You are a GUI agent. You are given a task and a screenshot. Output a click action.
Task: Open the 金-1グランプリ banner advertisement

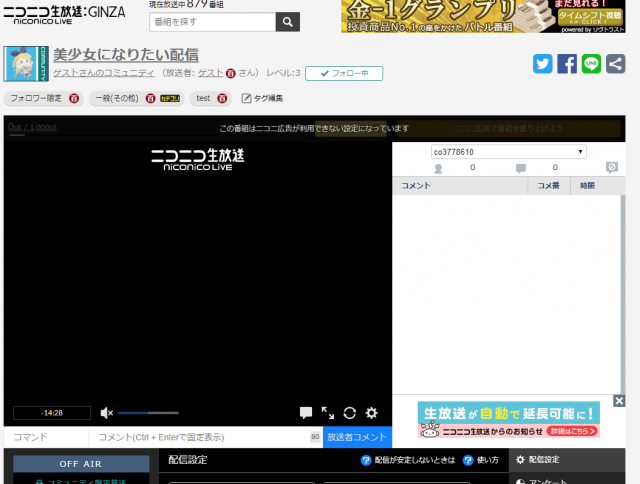coord(483,16)
